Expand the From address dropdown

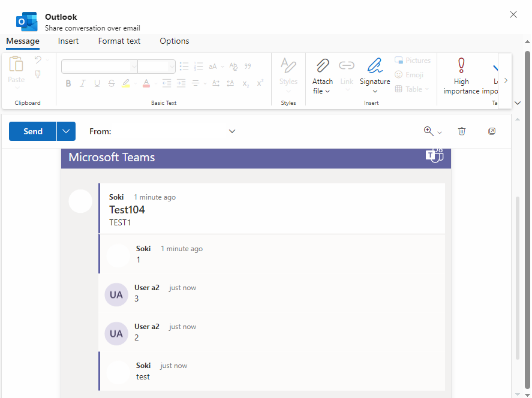[232, 131]
